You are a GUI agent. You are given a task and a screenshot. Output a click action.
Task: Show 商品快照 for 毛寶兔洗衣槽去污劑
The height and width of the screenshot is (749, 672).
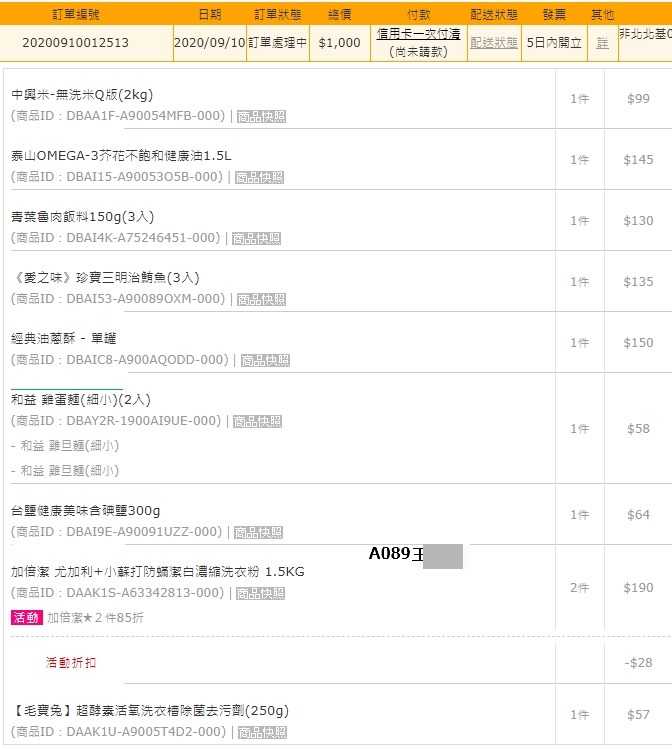tap(258, 732)
